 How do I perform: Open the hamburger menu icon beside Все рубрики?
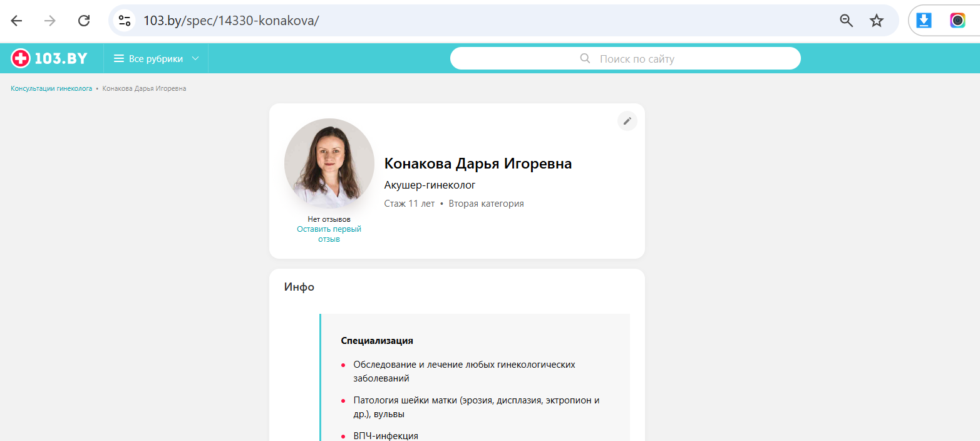pos(119,59)
